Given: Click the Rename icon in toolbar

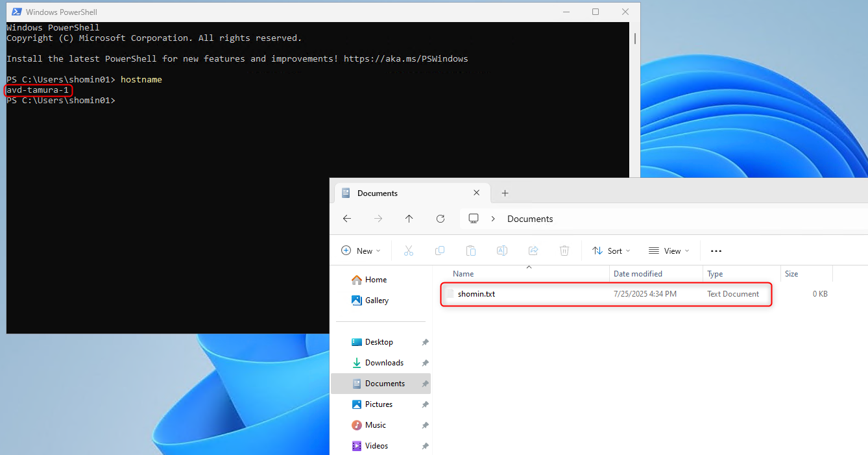Looking at the screenshot, I should [x=502, y=251].
